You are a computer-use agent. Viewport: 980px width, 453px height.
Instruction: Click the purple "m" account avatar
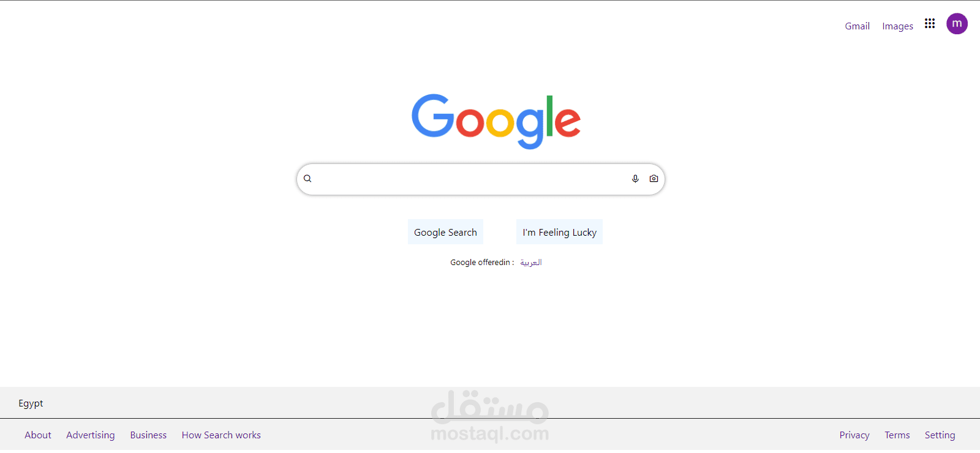(957, 24)
